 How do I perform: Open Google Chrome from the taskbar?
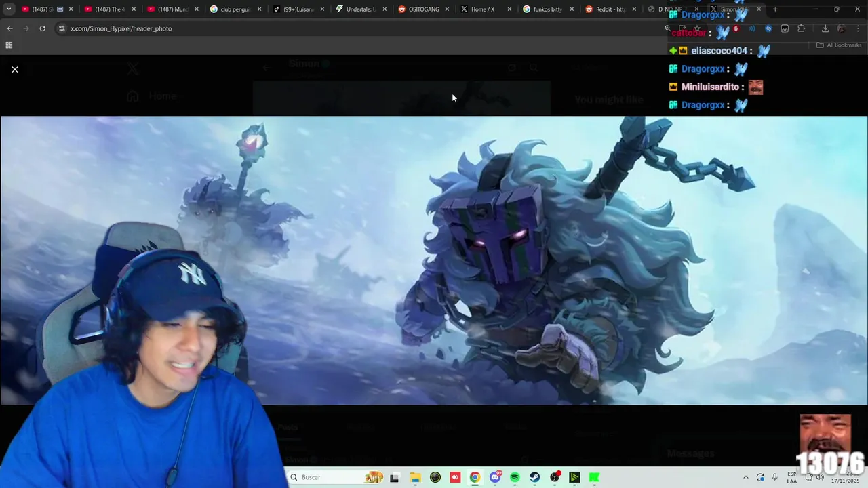[x=475, y=477]
